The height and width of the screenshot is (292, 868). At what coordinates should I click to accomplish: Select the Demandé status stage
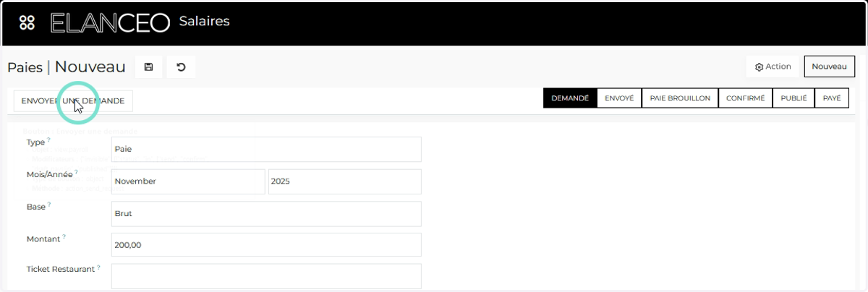[x=570, y=98]
